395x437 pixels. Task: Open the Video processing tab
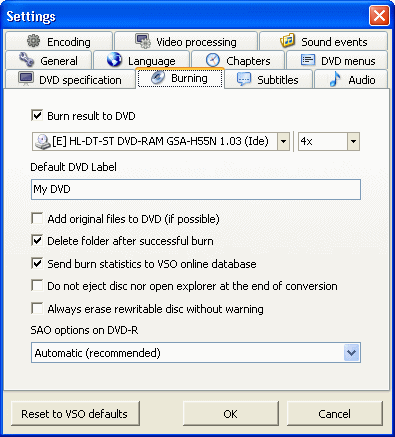(x=186, y=41)
